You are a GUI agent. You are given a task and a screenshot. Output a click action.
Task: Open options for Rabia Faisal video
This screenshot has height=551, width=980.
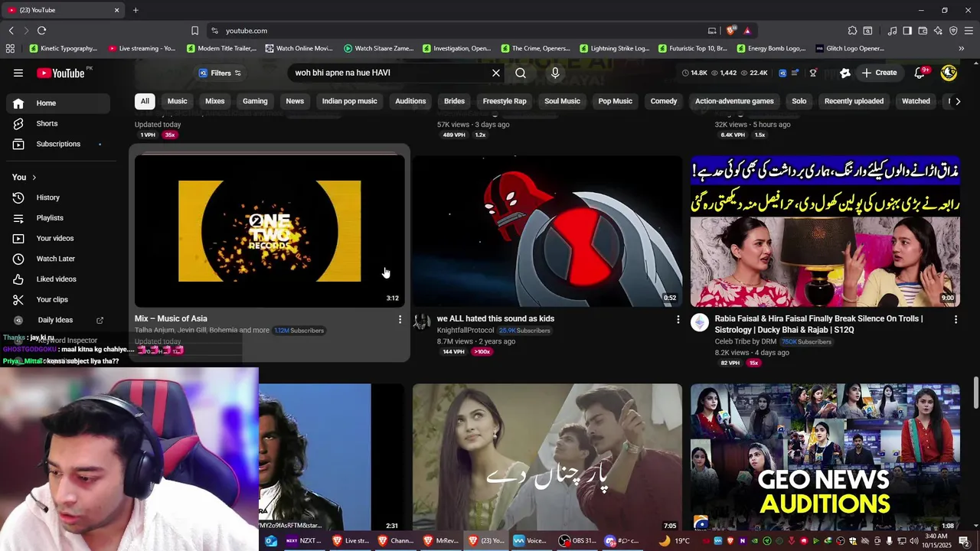click(955, 319)
